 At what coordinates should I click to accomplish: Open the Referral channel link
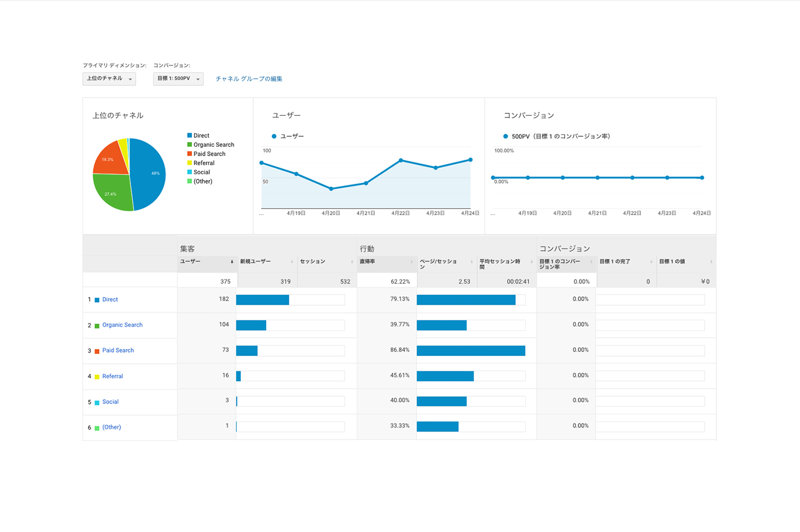112,376
